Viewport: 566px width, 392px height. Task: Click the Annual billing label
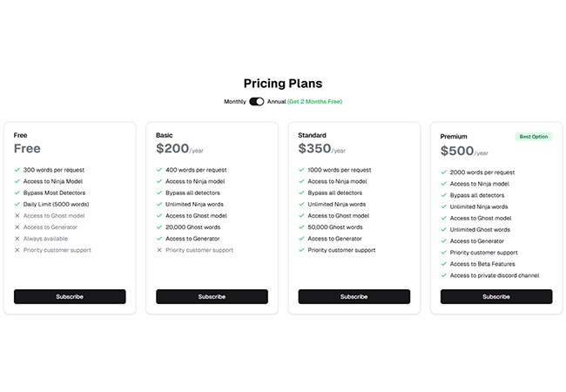[276, 102]
